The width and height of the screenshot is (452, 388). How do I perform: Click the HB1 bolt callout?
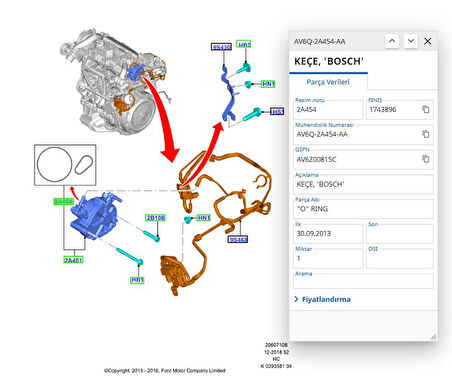click(137, 280)
